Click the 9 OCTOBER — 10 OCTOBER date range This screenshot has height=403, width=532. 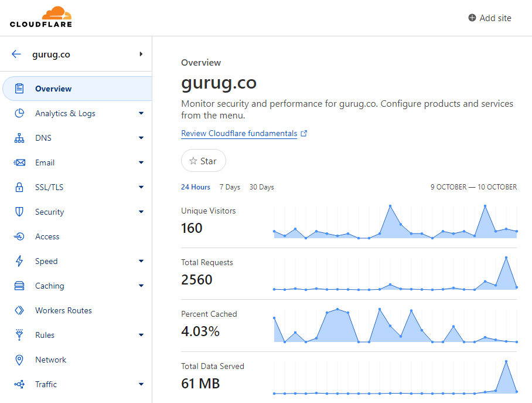click(x=473, y=187)
